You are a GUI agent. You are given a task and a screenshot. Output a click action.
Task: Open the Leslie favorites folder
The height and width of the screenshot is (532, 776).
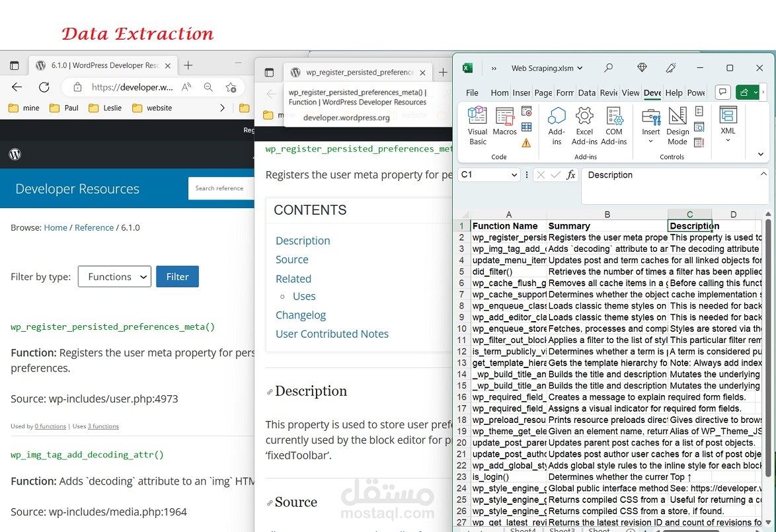105,108
